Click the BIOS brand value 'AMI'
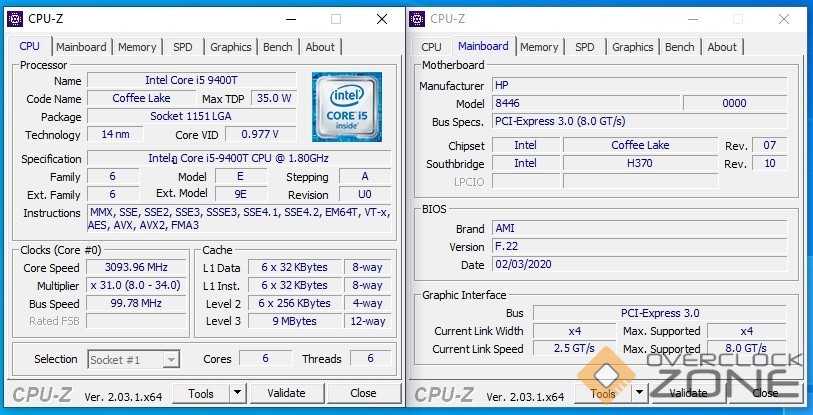 [x=639, y=228]
